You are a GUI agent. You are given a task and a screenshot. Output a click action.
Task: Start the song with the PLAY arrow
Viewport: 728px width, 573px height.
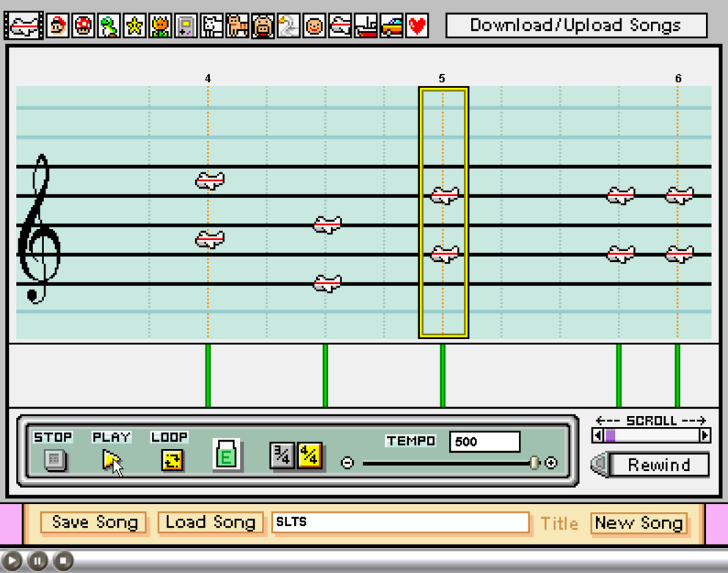pos(112,460)
